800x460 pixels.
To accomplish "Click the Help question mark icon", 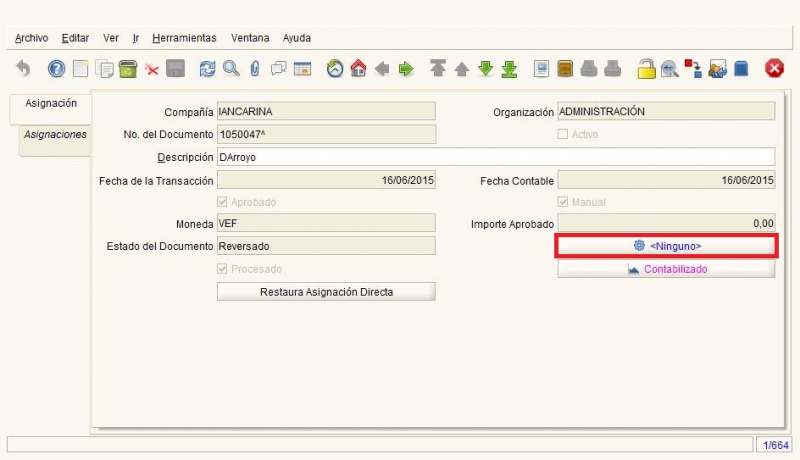I will coord(57,69).
